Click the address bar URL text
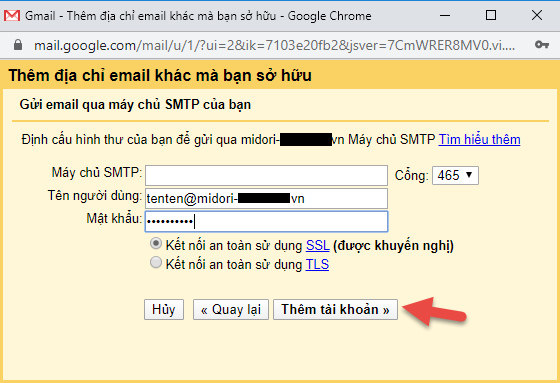Screen dimensions: 560x383 [x=274, y=45]
